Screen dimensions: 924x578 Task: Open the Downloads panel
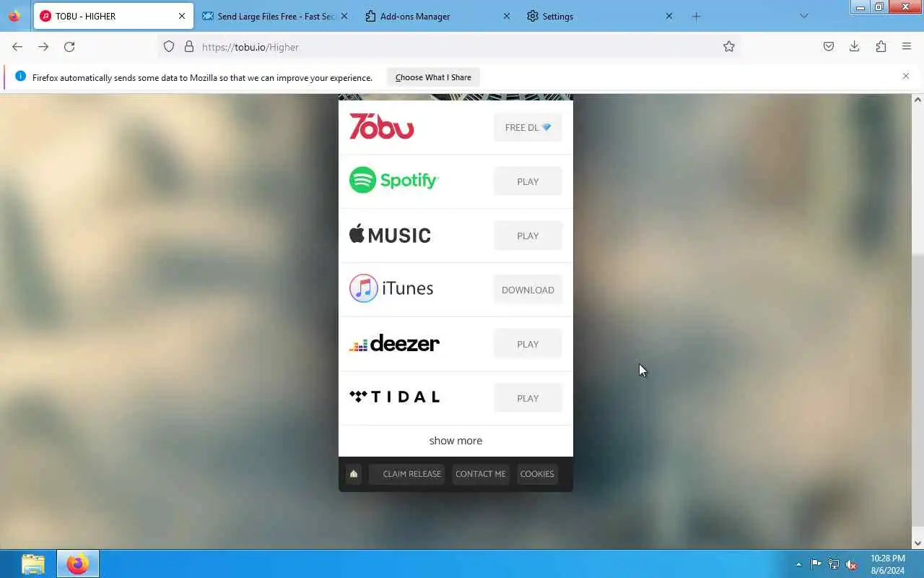855,47
